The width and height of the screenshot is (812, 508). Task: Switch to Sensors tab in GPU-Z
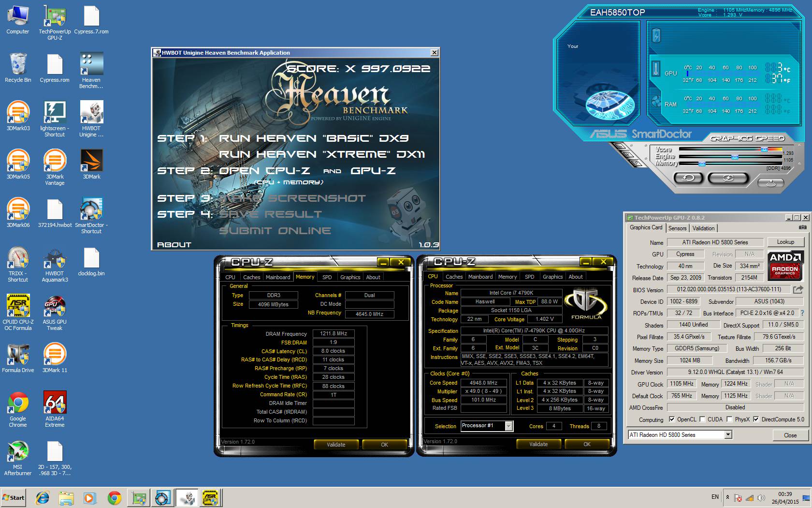pos(677,228)
